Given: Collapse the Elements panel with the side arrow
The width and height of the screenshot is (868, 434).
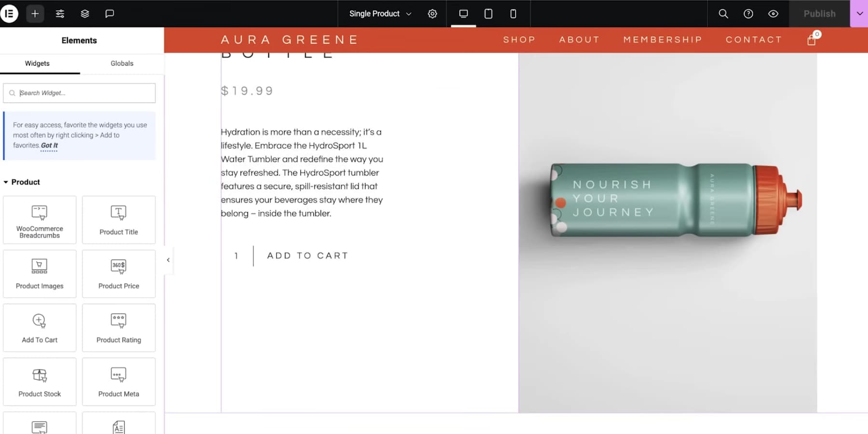Looking at the screenshot, I should pyautogui.click(x=168, y=260).
